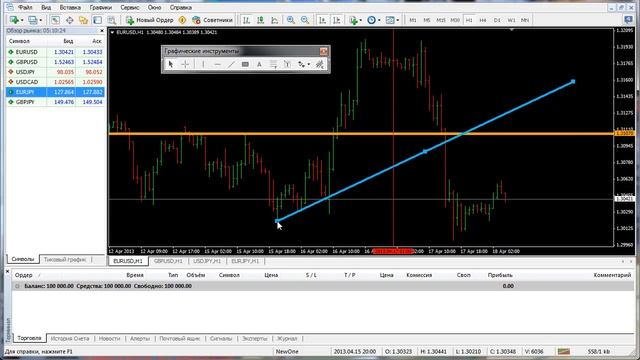Click the middle handle of the blue trendline
Screen dimensions: 640x360
[x=425, y=151]
